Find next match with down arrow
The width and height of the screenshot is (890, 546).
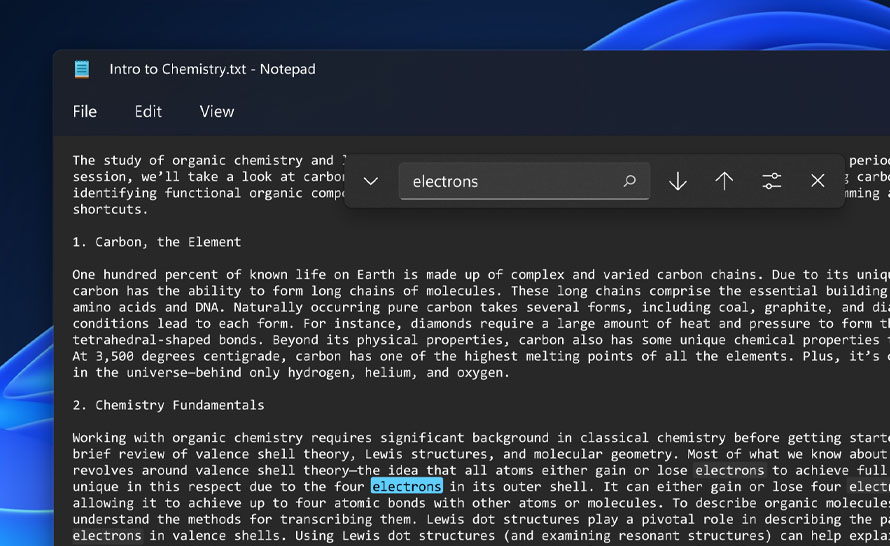tap(678, 181)
